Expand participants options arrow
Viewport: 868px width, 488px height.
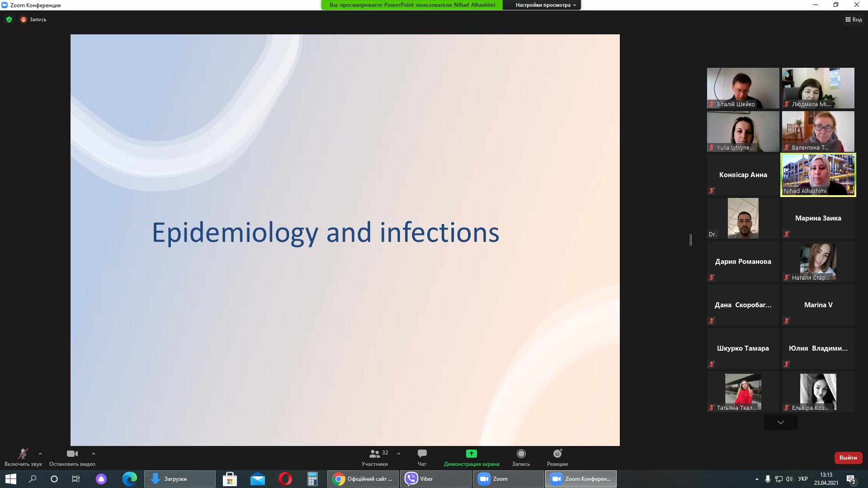coord(399,454)
